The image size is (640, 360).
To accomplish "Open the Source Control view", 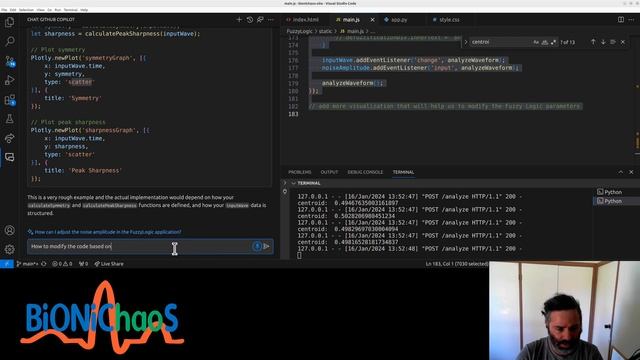I will coord(9,61).
